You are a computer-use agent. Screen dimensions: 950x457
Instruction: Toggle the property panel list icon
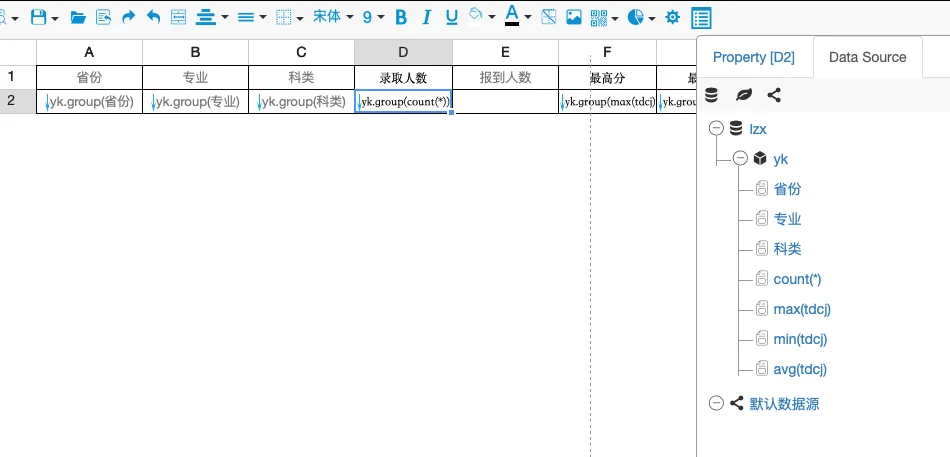pos(701,18)
